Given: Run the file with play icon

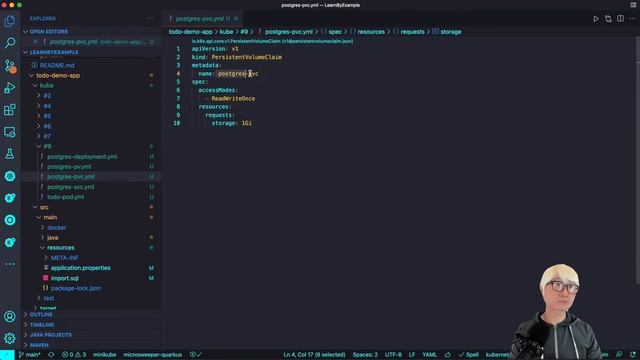Looking at the screenshot, I should pos(596,19).
